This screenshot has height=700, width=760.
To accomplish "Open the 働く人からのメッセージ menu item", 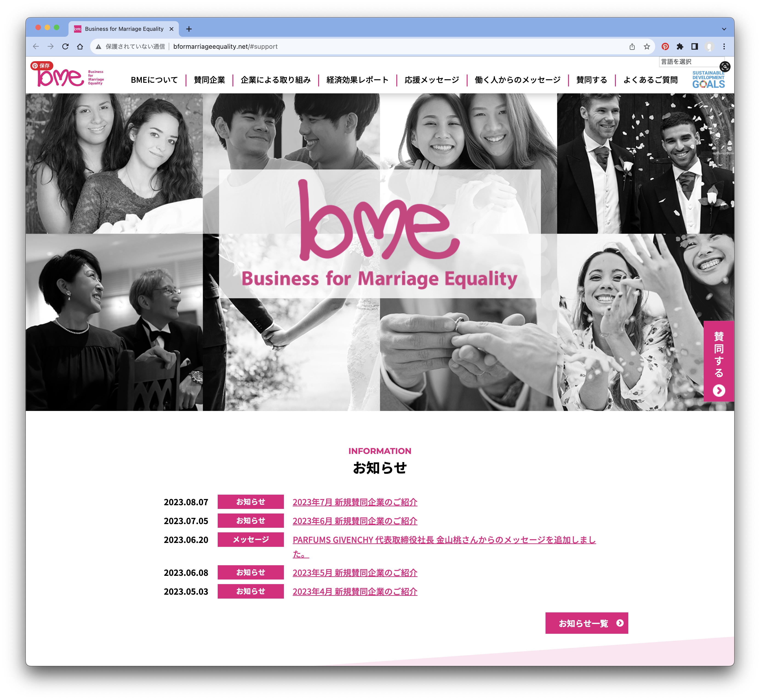I will click(518, 80).
